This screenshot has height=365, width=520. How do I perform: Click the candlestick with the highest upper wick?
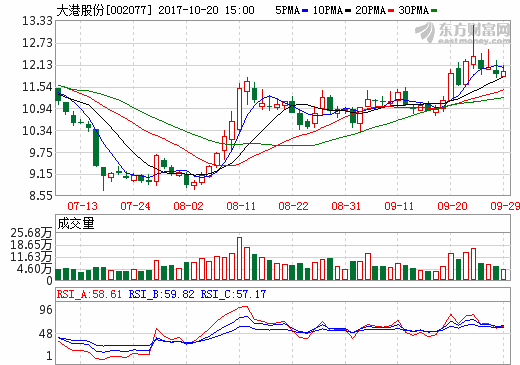[473, 47]
